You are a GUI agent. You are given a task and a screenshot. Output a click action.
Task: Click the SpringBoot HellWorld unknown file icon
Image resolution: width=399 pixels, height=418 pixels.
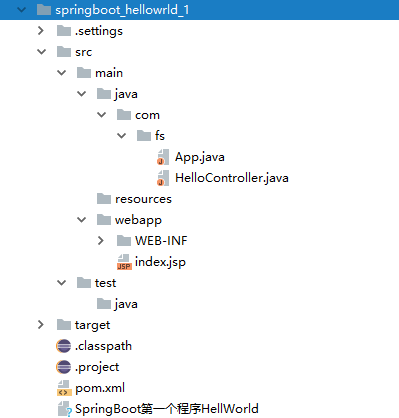coord(65,409)
